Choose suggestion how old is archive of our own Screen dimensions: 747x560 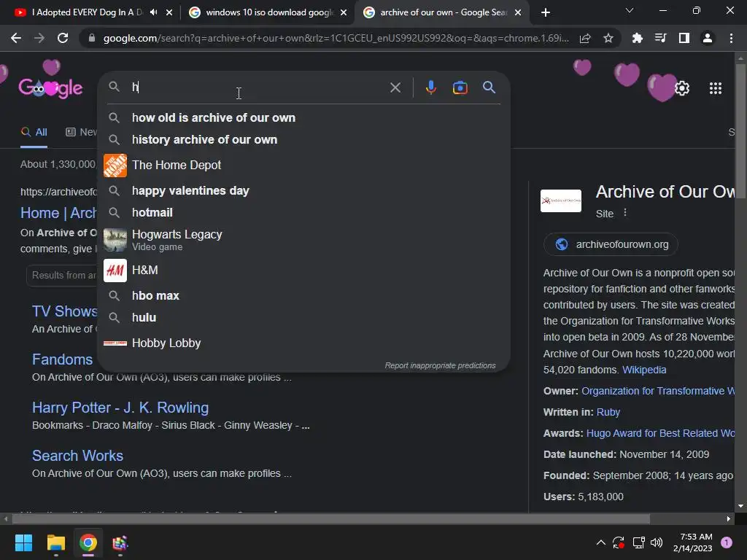pos(303,117)
